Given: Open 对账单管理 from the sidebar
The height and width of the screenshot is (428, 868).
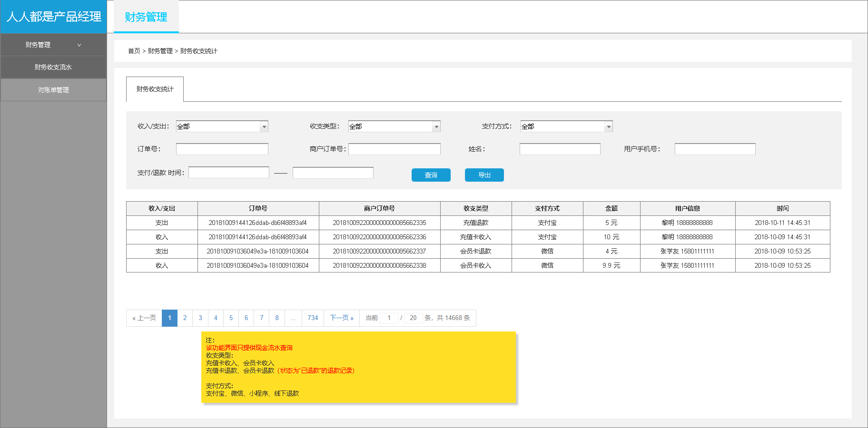Looking at the screenshot, I should (x=53, y=89).
